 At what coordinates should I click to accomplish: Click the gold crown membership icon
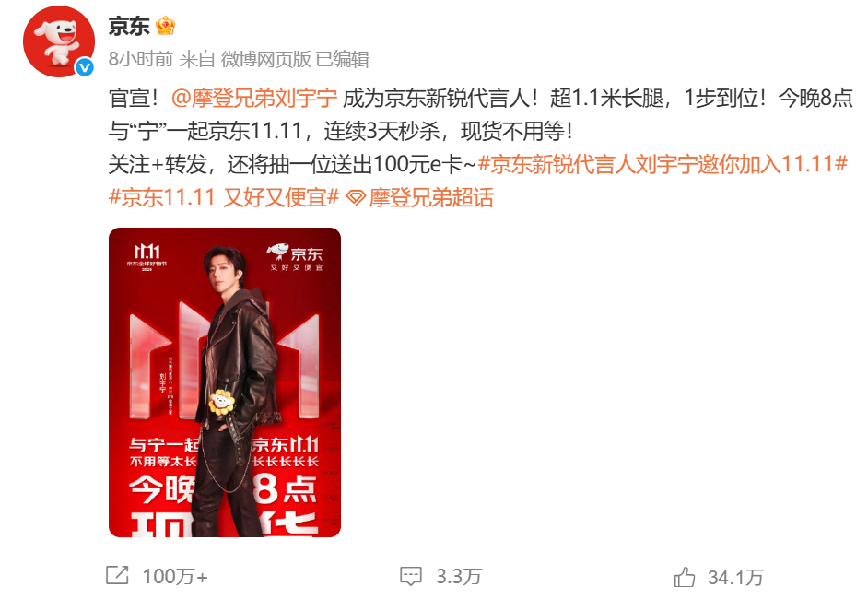(x=165, y=26)
